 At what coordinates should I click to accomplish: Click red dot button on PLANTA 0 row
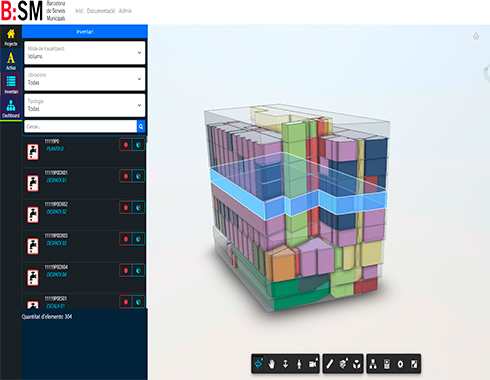pos(126,145)
